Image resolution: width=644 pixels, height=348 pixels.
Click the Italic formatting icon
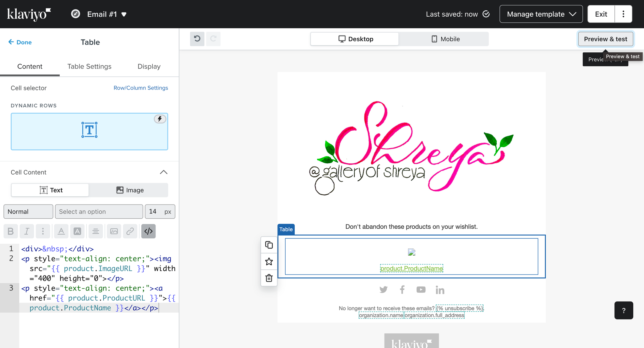pos(27,231)
